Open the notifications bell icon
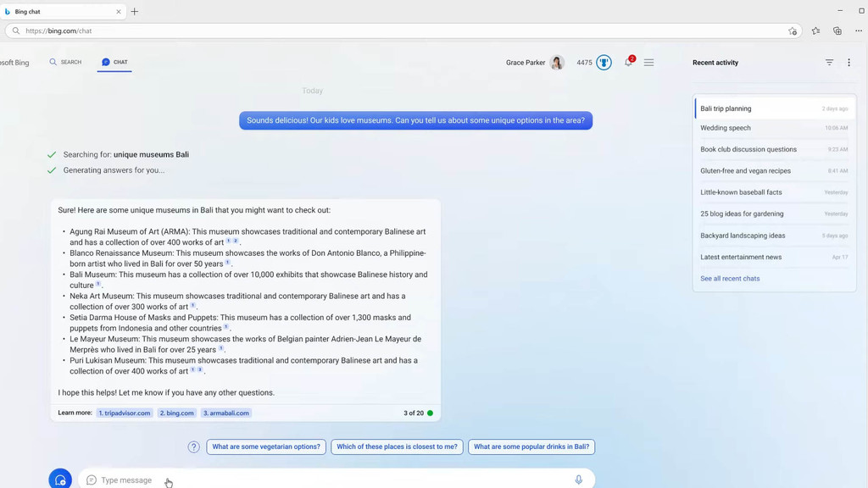Screen dimensions: 868x488 pos(628,63)
